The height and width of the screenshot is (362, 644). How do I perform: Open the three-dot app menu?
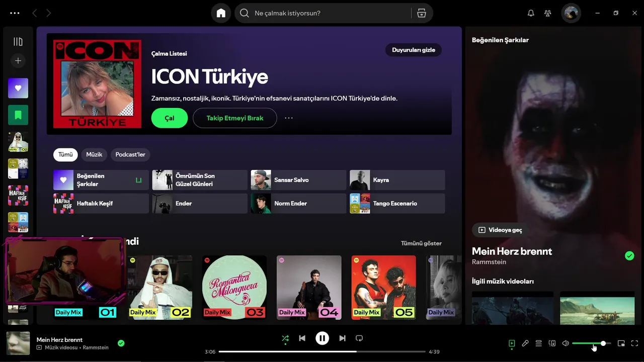click(15, 13)
